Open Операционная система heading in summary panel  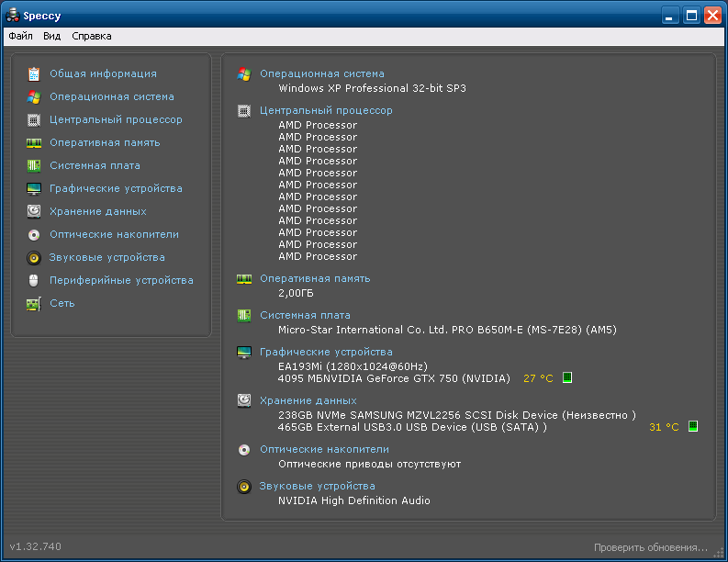(x=322, y=73)
